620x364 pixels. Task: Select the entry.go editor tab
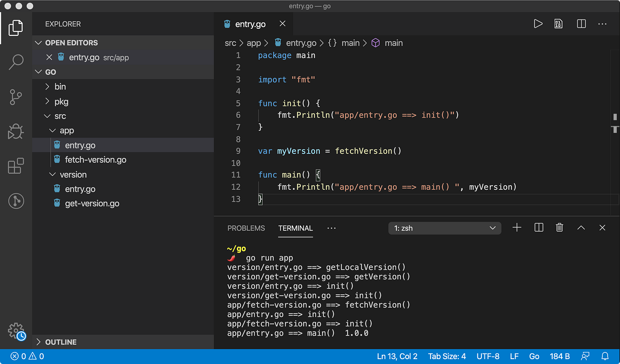[x=251, y=24]
